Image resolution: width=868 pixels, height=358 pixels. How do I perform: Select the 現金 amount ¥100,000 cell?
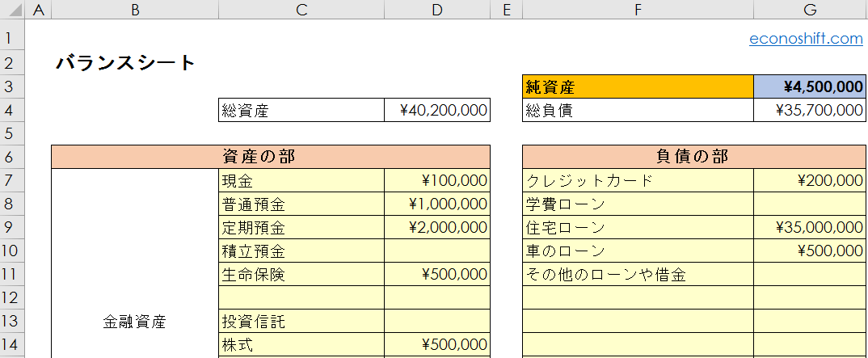click(x=436, y=181)
